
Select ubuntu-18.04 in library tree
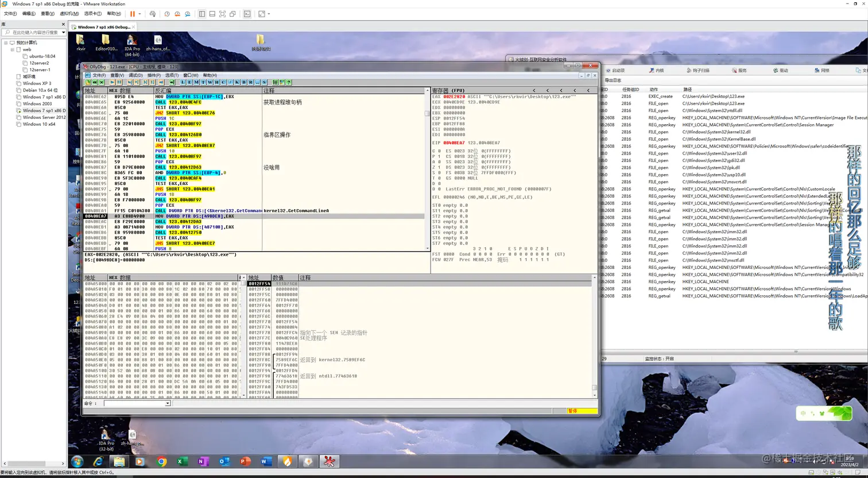click(42, 56)
